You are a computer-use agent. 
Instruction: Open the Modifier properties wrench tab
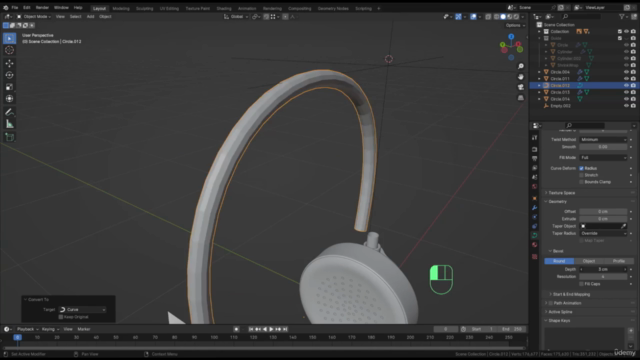pos(535,208)
